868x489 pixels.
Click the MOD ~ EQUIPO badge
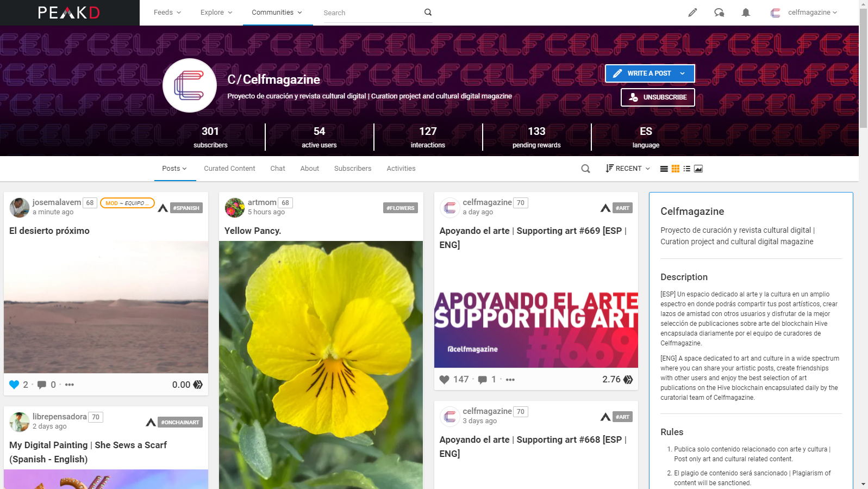(127, 203)
